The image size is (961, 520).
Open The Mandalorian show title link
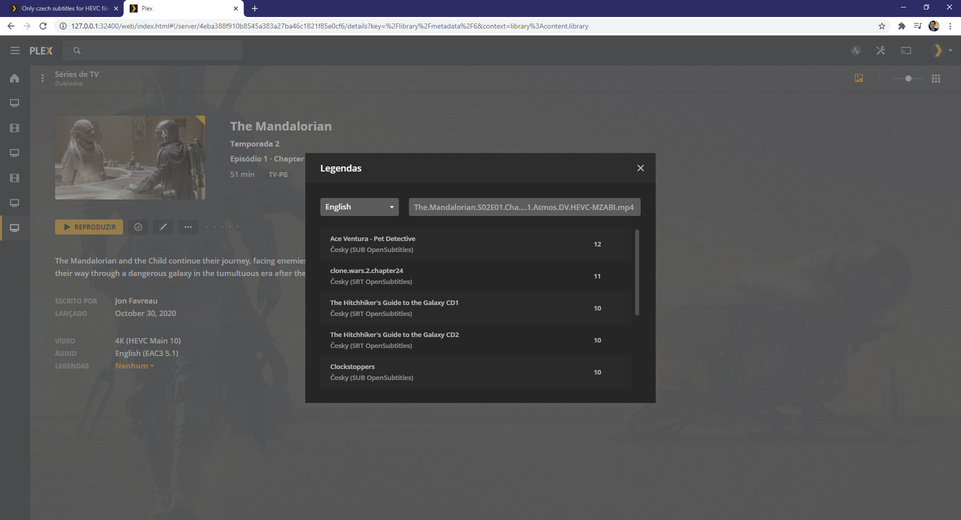click(281, 126)
